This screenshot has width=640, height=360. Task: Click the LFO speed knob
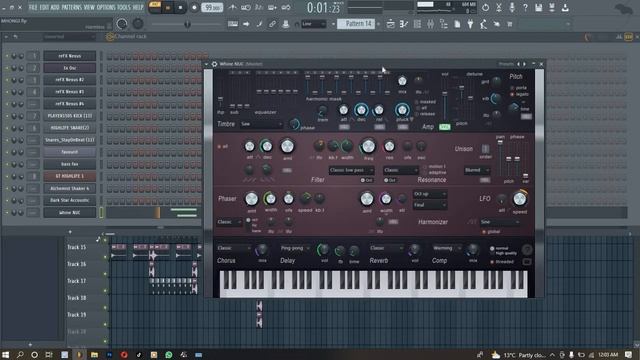coord(520,199)
